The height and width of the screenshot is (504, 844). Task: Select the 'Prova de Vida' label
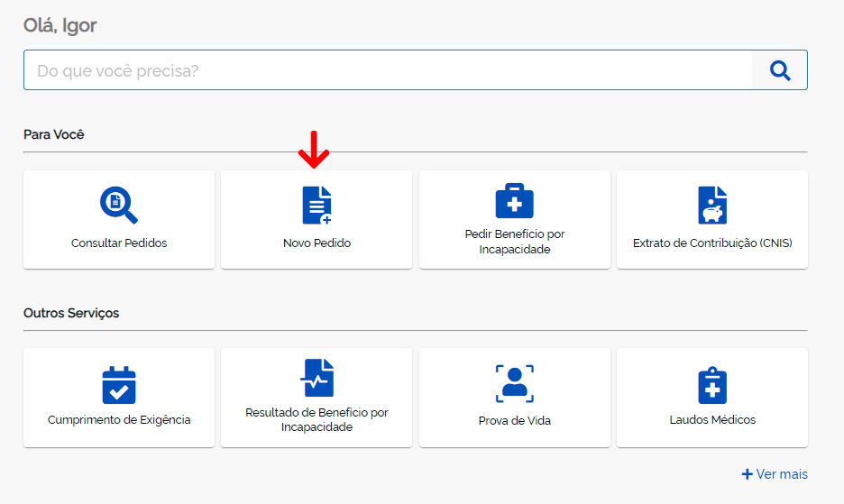tap(515, 420)
